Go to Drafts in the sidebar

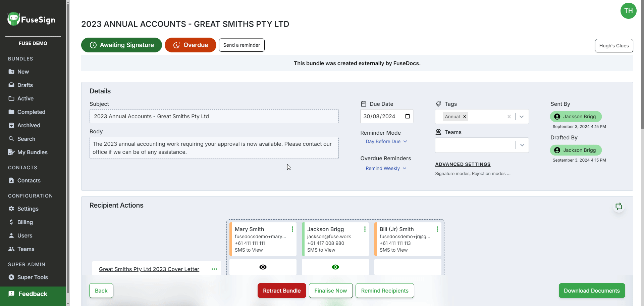click(25, 85)
